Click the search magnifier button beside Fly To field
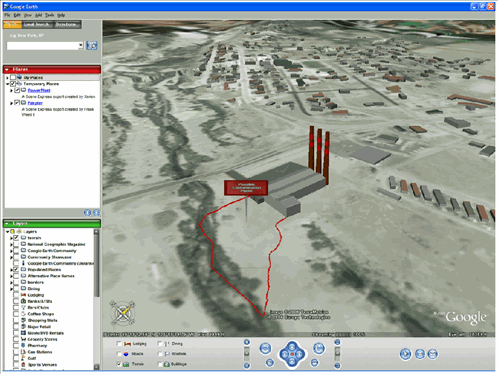Image resolution: width=498 pixels, height=374 pixels. click(x=92, y=45)
